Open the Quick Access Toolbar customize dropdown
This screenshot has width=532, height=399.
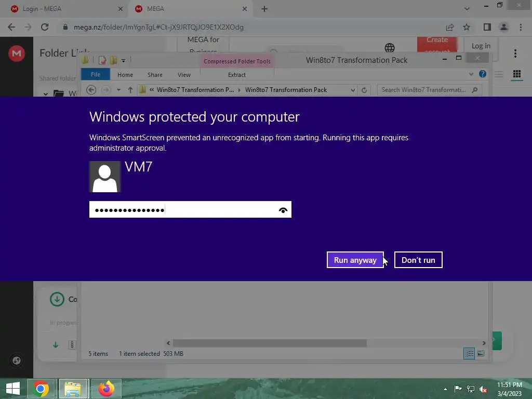click(x=124, y=60)
